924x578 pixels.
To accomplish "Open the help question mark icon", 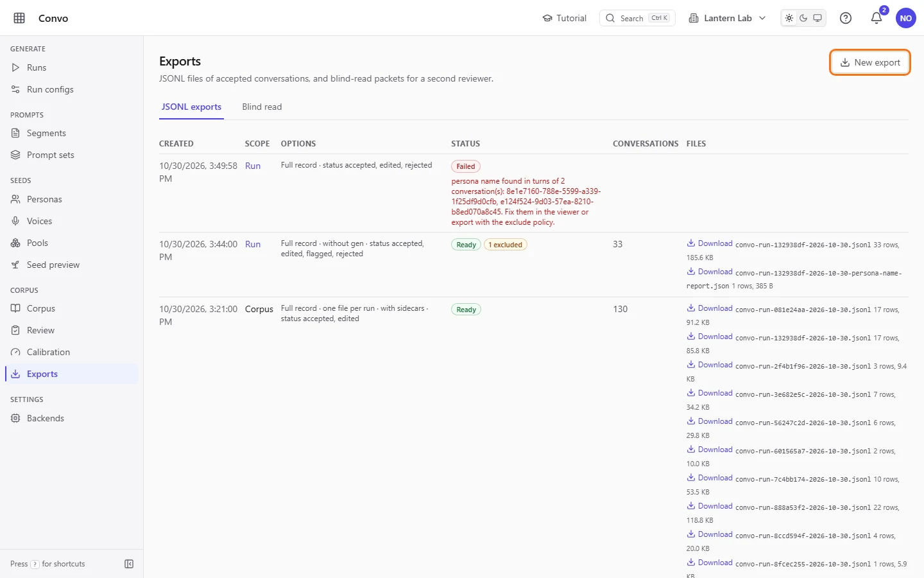I will (846, 18).
